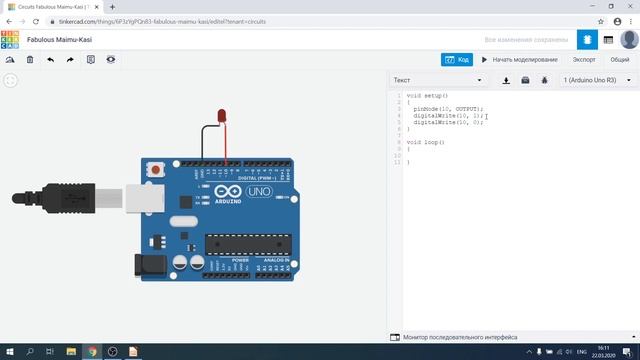Click the void loop() code line
640x360 pixels.
pos(425,142)
